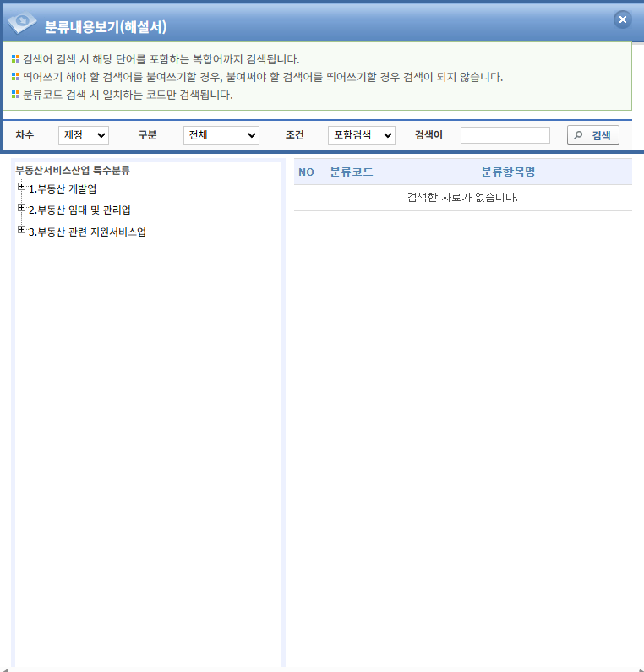This screenshot has width=644, height=672.
Task: Expand the plus icon beside 2.부동산 임대 및 관리업
Action: click(x=21, y=209)
